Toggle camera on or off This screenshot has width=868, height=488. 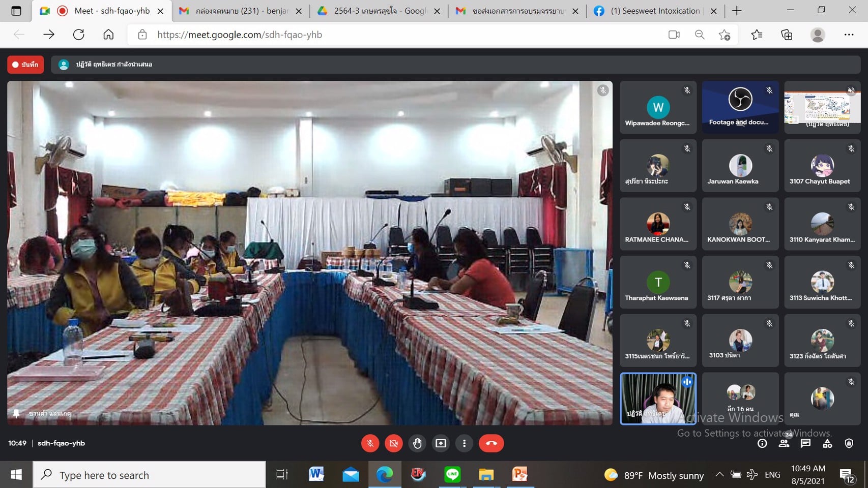[393, 443]
